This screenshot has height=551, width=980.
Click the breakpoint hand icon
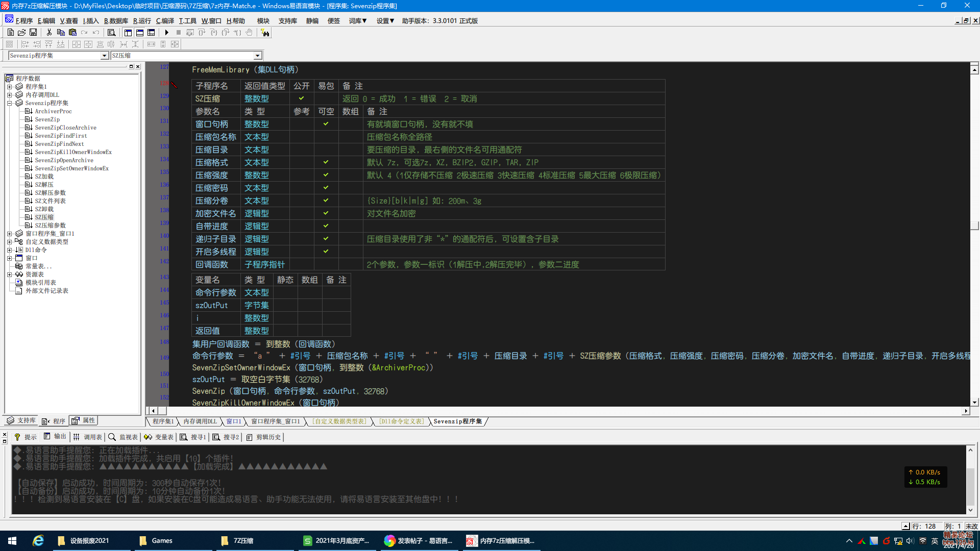[x=249, y=32]
